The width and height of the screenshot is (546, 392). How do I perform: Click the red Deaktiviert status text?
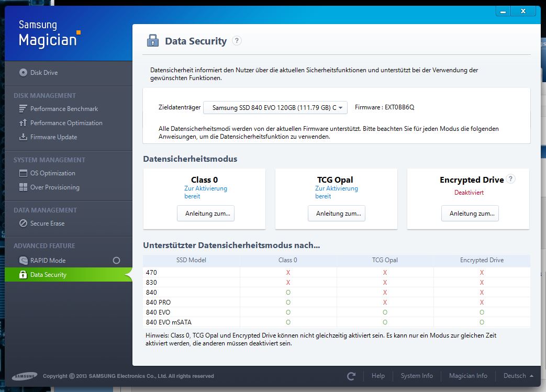[x=469, y=192]
